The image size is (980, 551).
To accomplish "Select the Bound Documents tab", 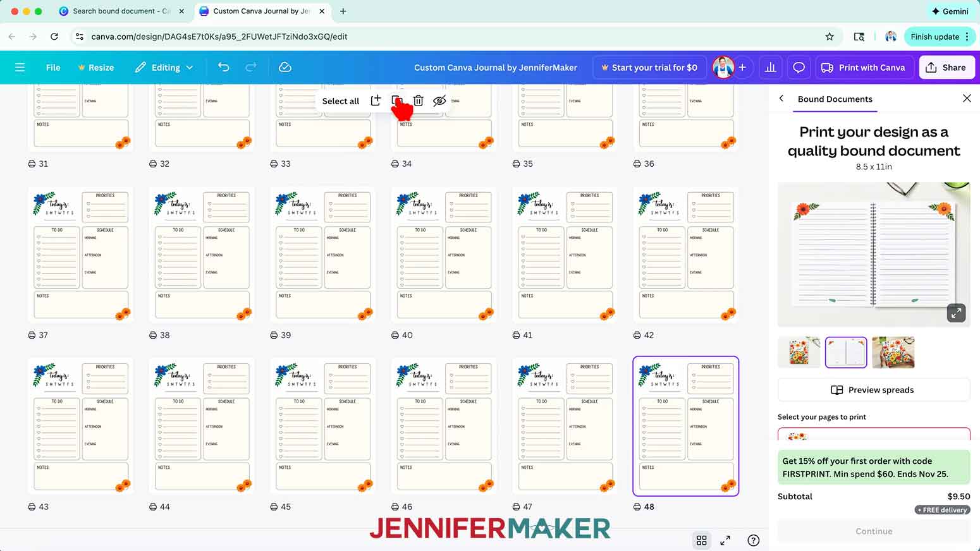I will tap(835, 99).
